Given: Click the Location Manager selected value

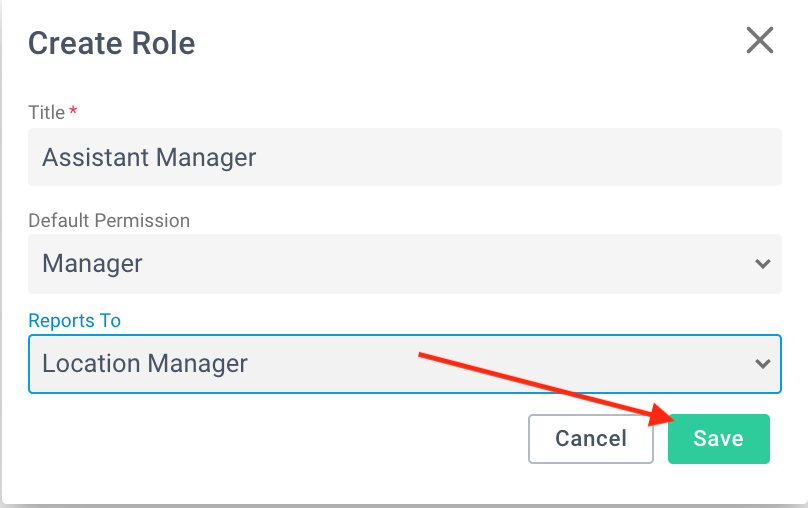Looking at the screenshot, I should (145, 364).
